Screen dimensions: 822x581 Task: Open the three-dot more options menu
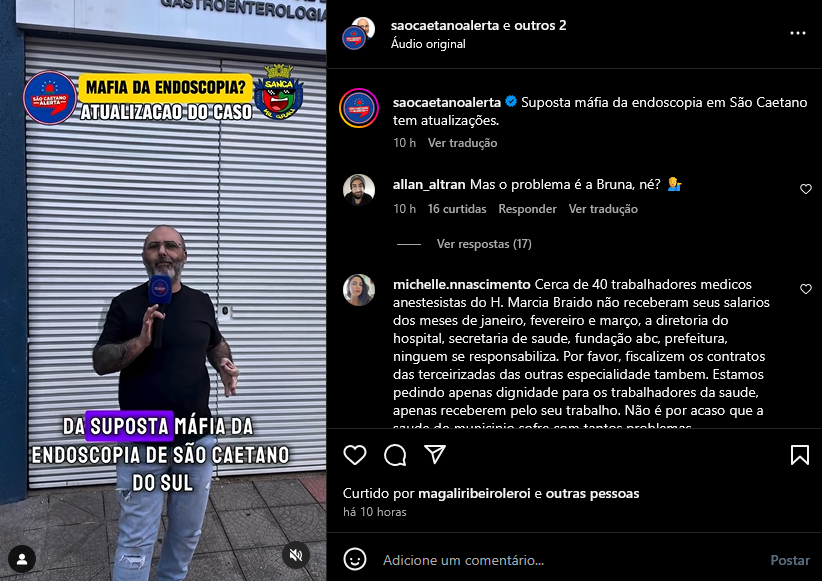797,33
